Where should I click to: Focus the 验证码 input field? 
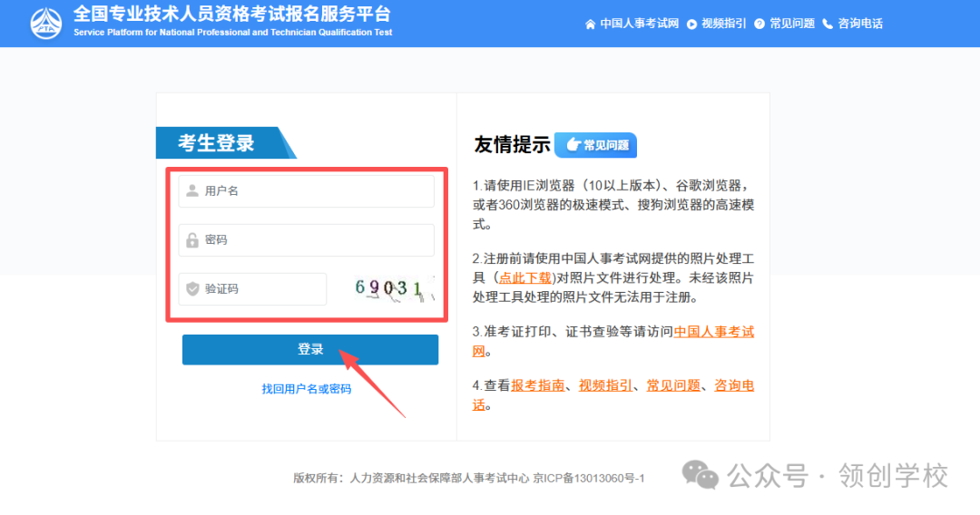252,288
